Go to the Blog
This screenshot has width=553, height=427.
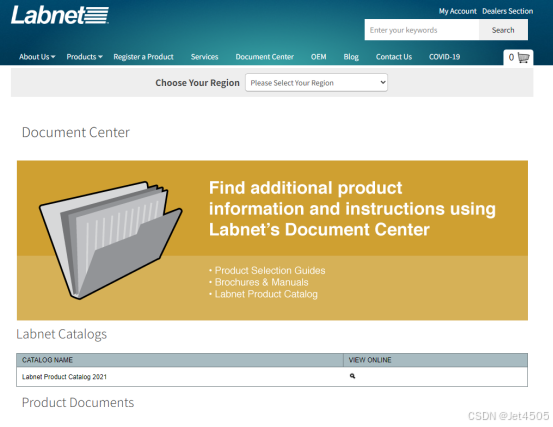click(351, 57)
